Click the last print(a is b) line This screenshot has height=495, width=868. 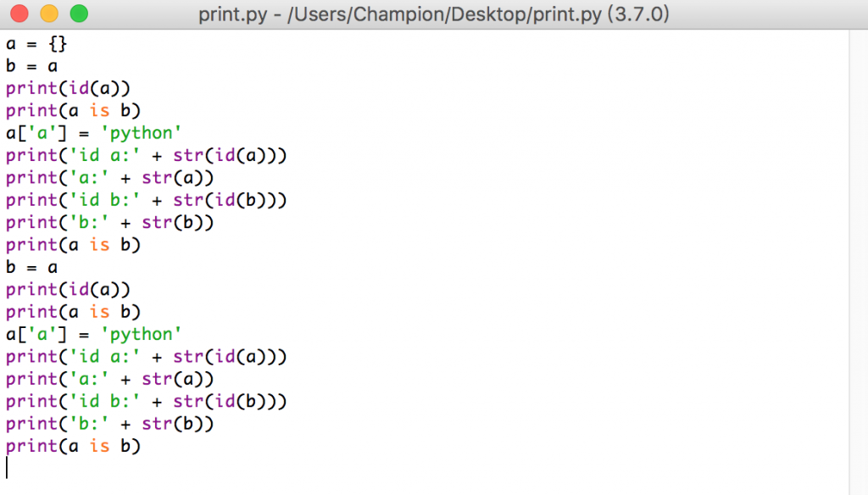73,447
